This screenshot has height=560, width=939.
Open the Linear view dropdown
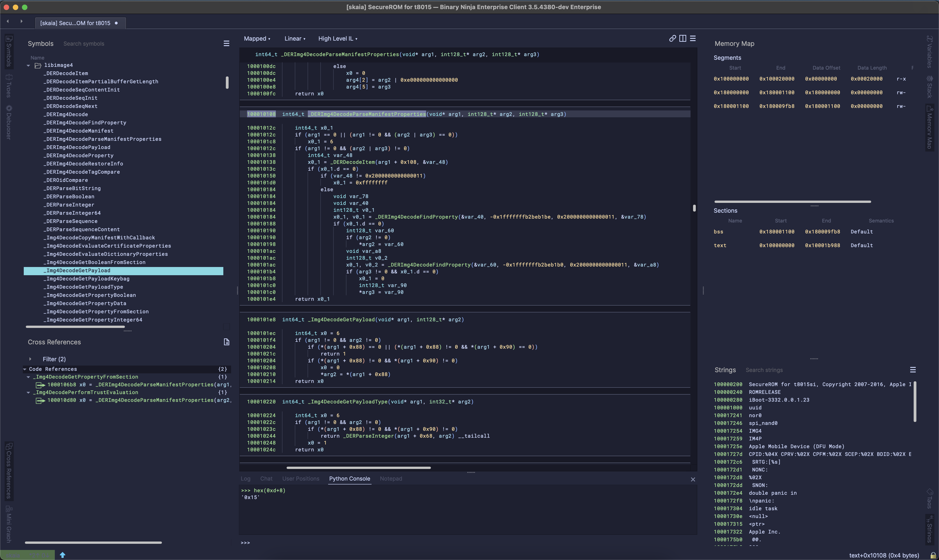[x=295, y=39]
